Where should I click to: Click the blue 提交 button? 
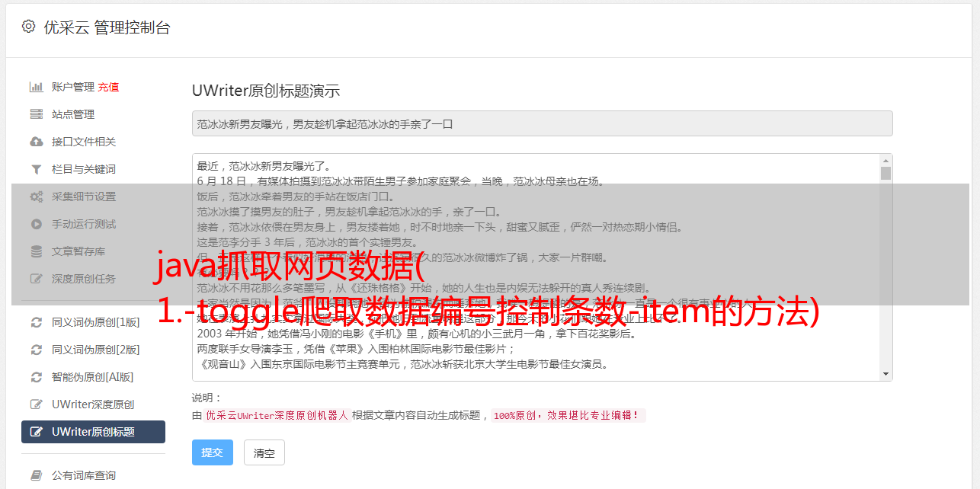coord(212,452)
